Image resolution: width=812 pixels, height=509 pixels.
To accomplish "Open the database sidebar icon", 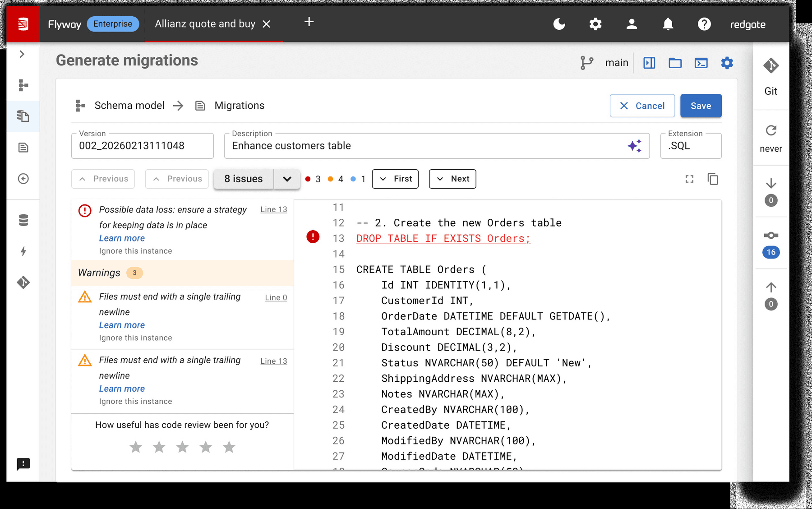I will (x=23, y=220).
